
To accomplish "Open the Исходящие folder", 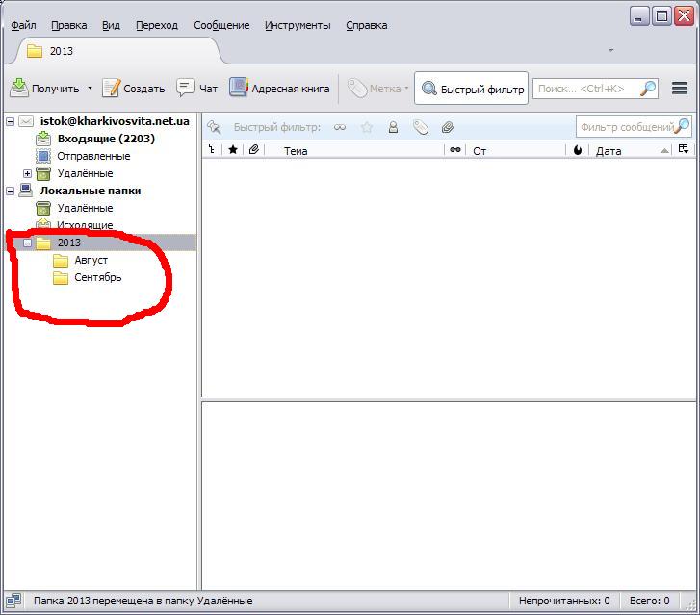I will point(85,225).
